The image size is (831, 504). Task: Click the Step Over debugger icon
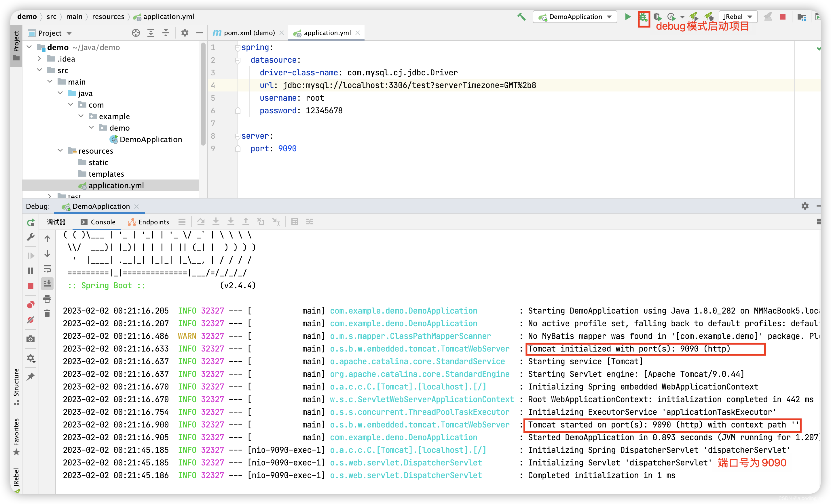tap(201, 222)
